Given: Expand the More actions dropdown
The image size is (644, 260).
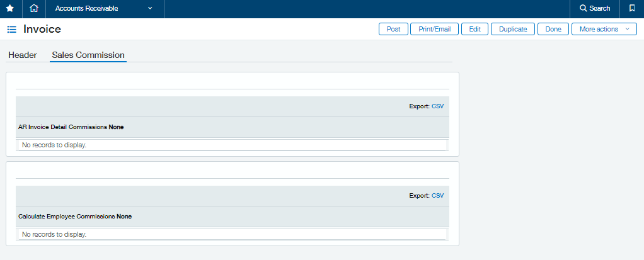Looking at the screenshot, I should click(x=604, y=29).
